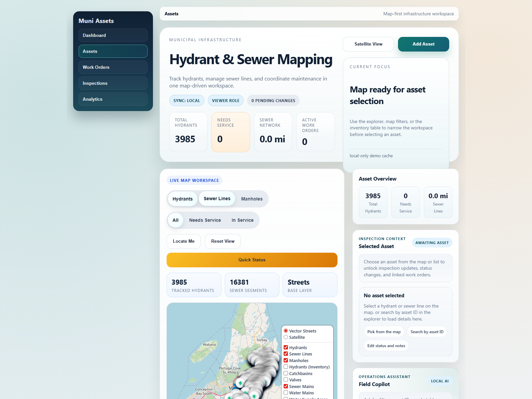Filter assets by Needs Service
This screenshot has width=532, height=399.
[x=205, y=220]
